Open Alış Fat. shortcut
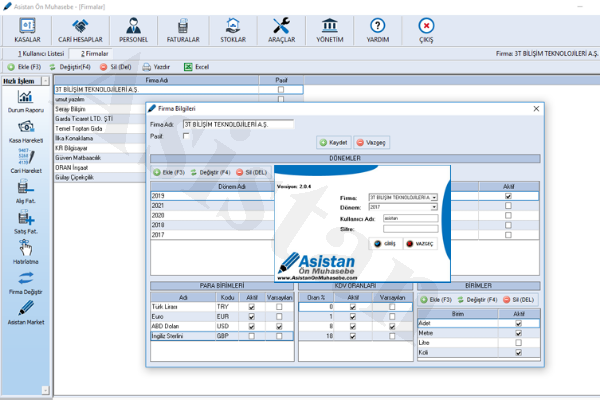Image resolution: width=600 pixels, height=400 pixels. 26,192
